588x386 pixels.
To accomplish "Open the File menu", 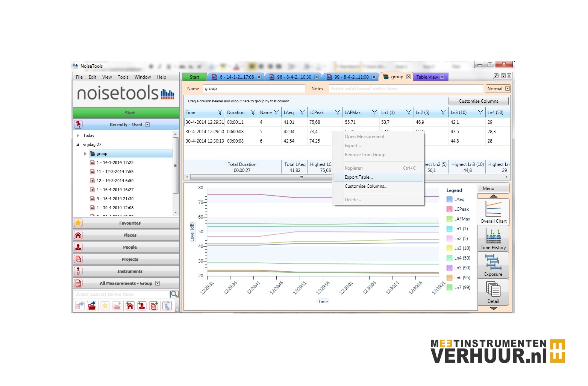I will point(79,77).
